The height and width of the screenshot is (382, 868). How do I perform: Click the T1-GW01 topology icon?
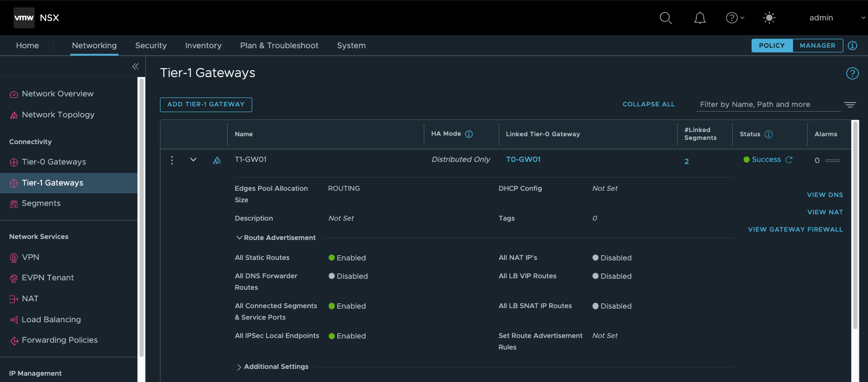pos(217,160)
